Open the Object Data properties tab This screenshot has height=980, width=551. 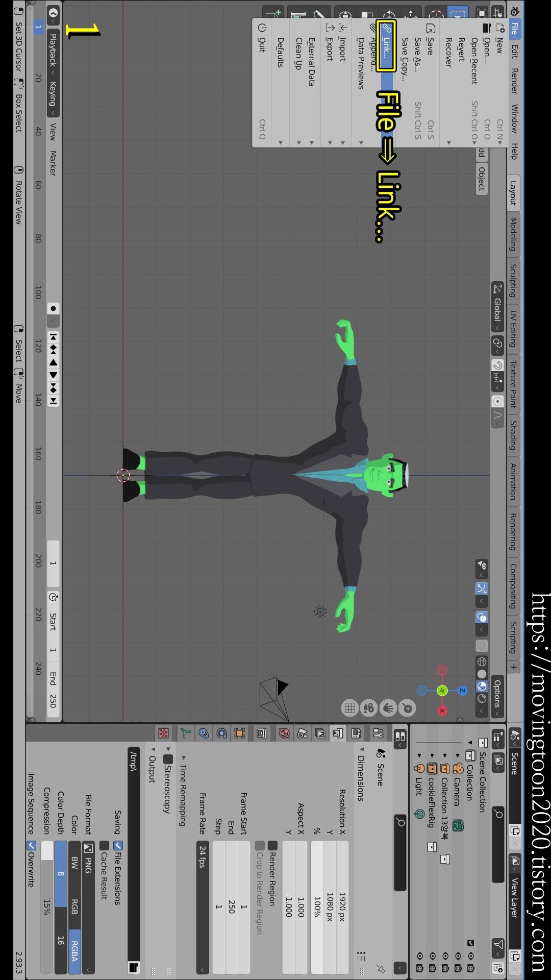[x=186, y=733]
